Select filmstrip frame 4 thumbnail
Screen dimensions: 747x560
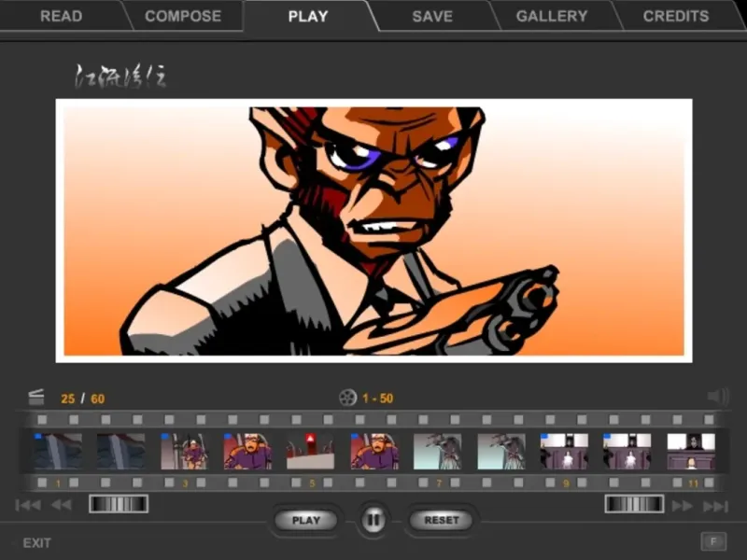click(x=247, y=452)
